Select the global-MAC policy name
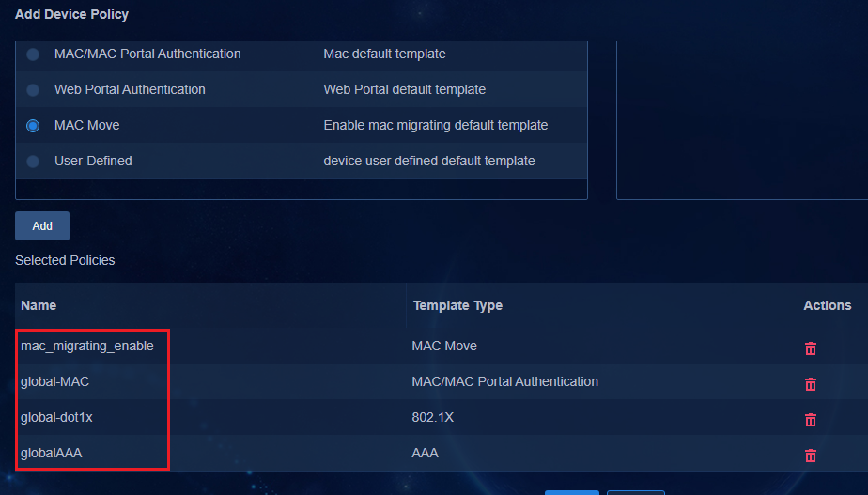 (54, 381)
